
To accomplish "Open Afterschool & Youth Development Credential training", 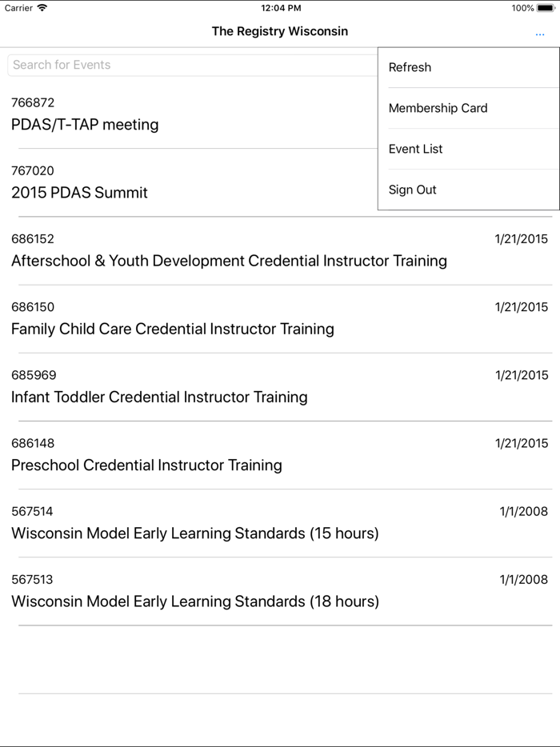I will (229, 261).
